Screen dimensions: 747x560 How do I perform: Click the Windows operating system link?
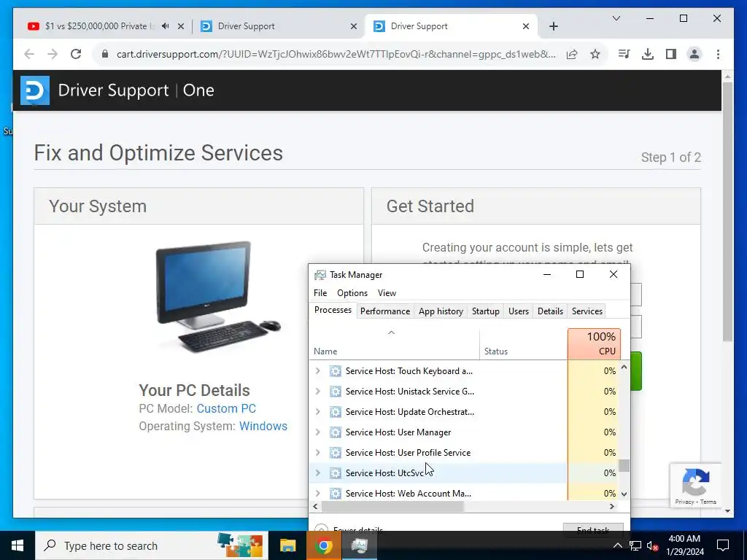point(263,426)
